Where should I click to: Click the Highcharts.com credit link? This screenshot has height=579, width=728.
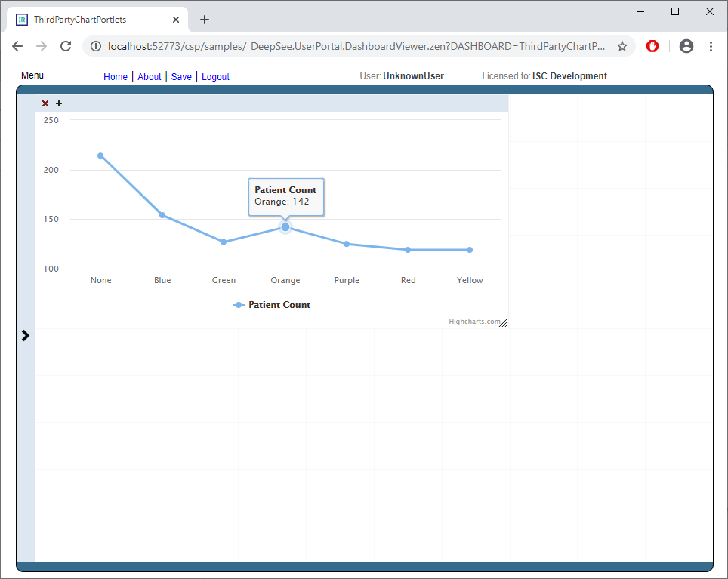point(474,321)
